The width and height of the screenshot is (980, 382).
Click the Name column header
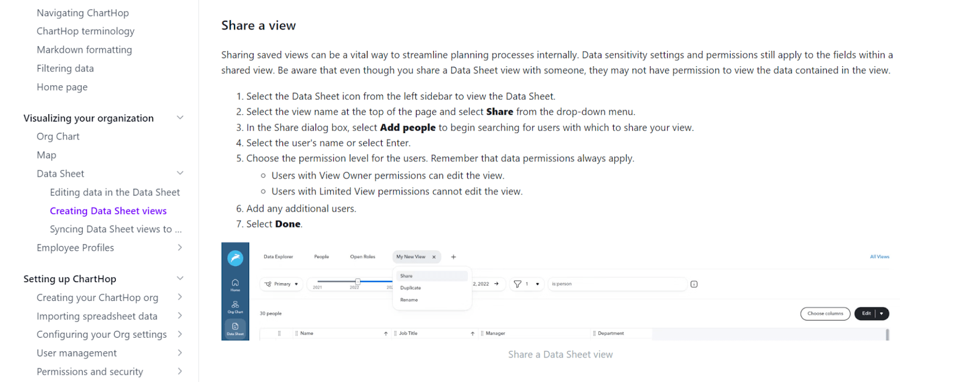pos(307,334)
